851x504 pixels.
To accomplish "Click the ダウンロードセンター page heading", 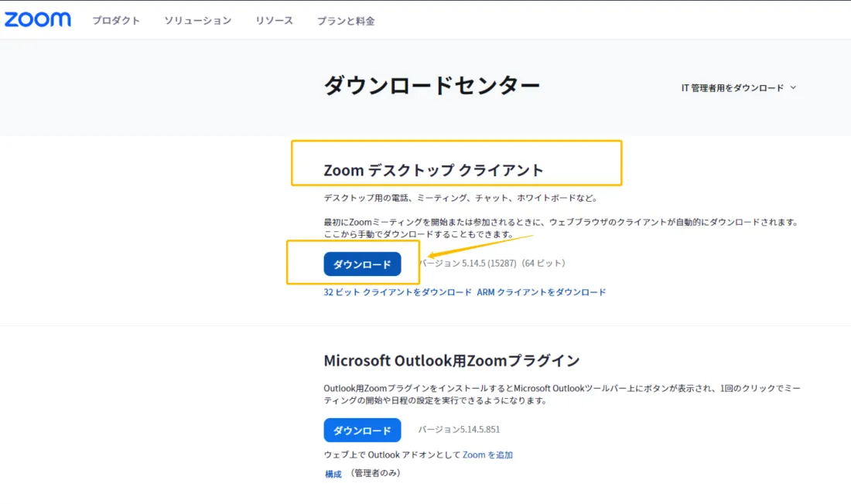I will coord(432,85).
